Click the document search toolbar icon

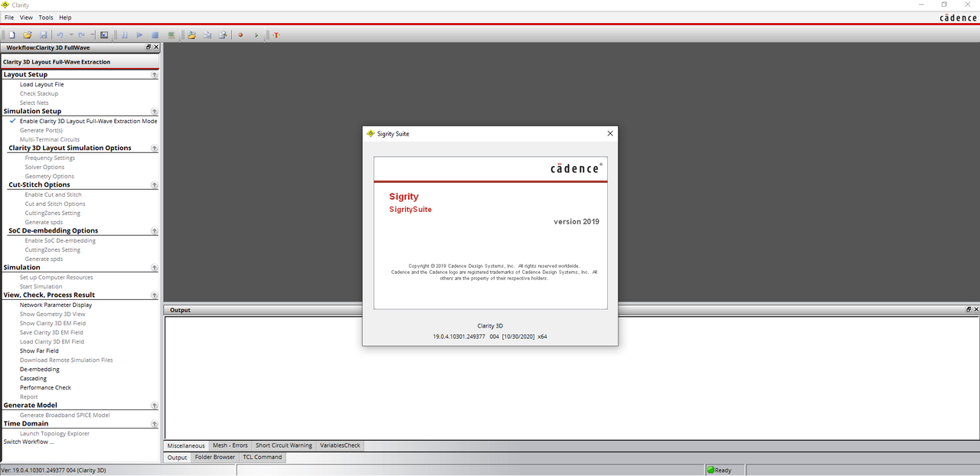[223, 35]
